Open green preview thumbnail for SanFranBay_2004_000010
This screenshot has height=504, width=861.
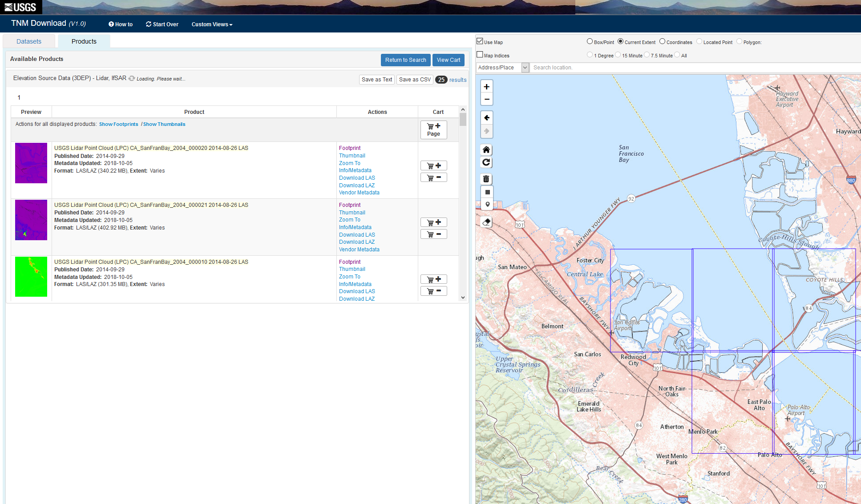31,277
